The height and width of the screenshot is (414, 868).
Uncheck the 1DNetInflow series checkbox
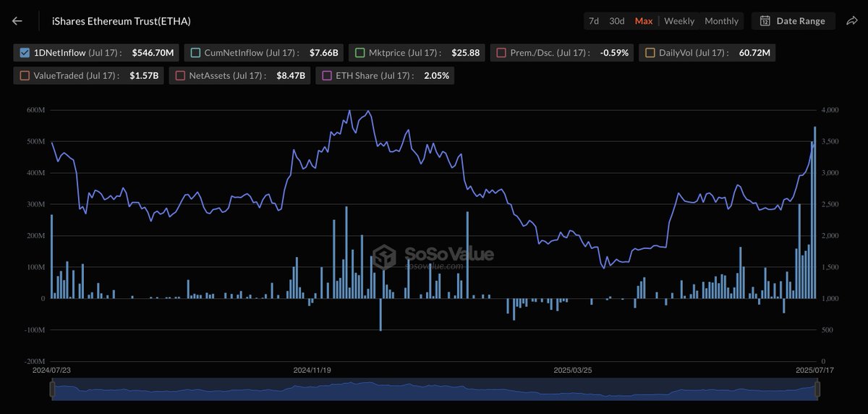click(x=25, y=52)
